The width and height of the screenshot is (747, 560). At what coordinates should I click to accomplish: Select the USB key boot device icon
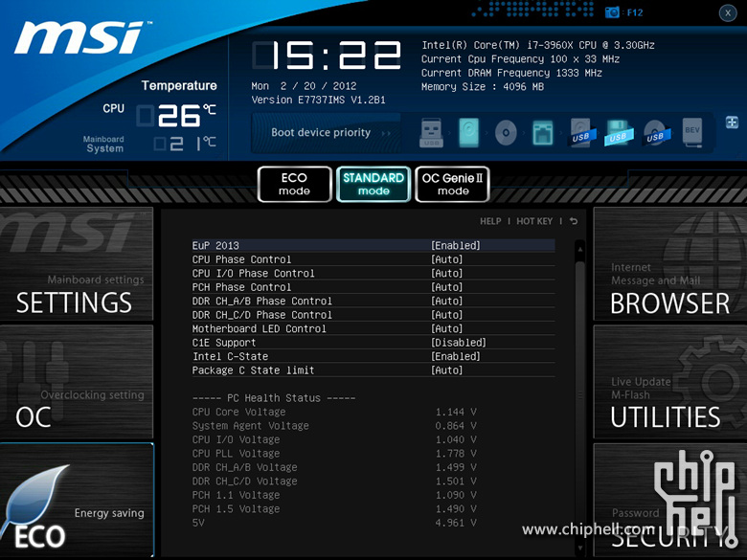click(x=431, y=133)
